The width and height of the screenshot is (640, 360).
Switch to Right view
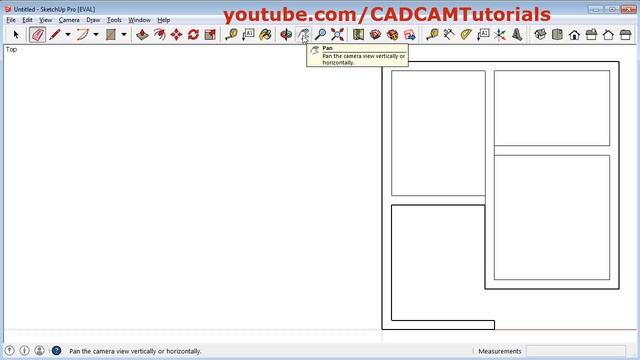click(591, 35)
